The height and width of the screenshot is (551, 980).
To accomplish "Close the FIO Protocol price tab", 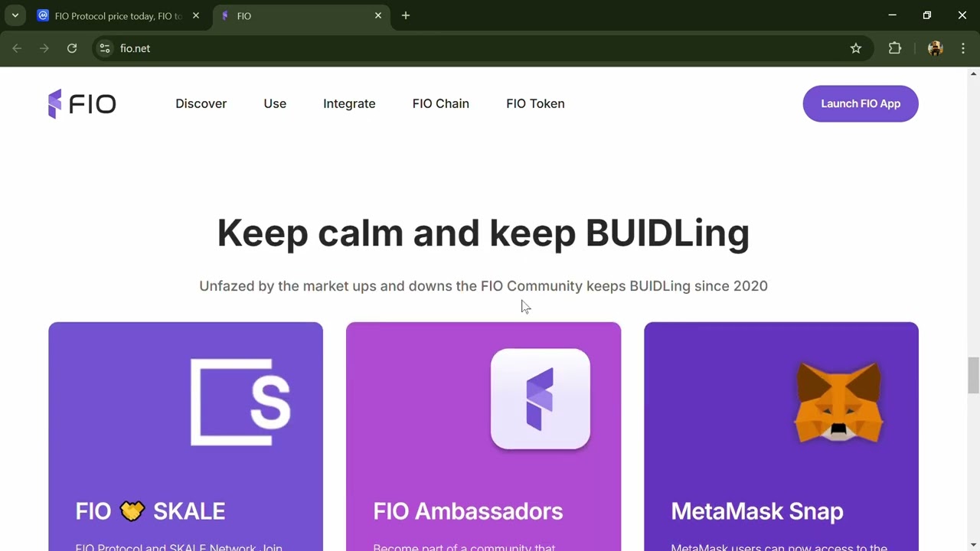I will tap(195, 15).
